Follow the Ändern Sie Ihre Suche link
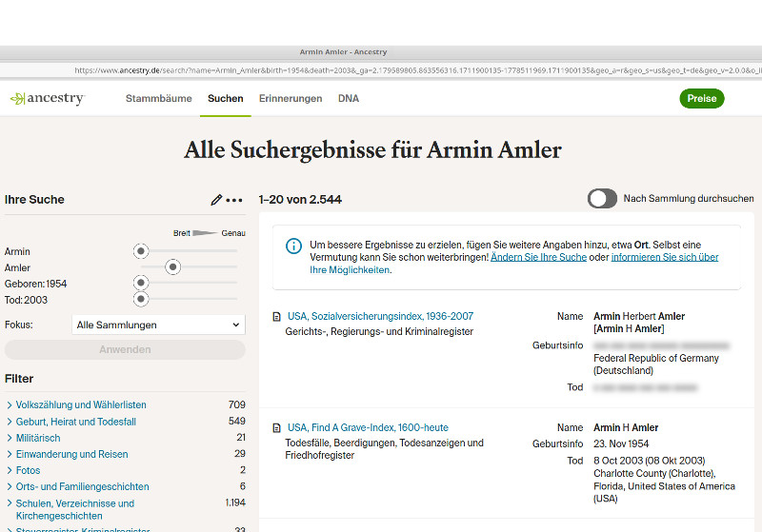Image resolution: width=762 pixels, height=532 pixels. tap(538, 257)
